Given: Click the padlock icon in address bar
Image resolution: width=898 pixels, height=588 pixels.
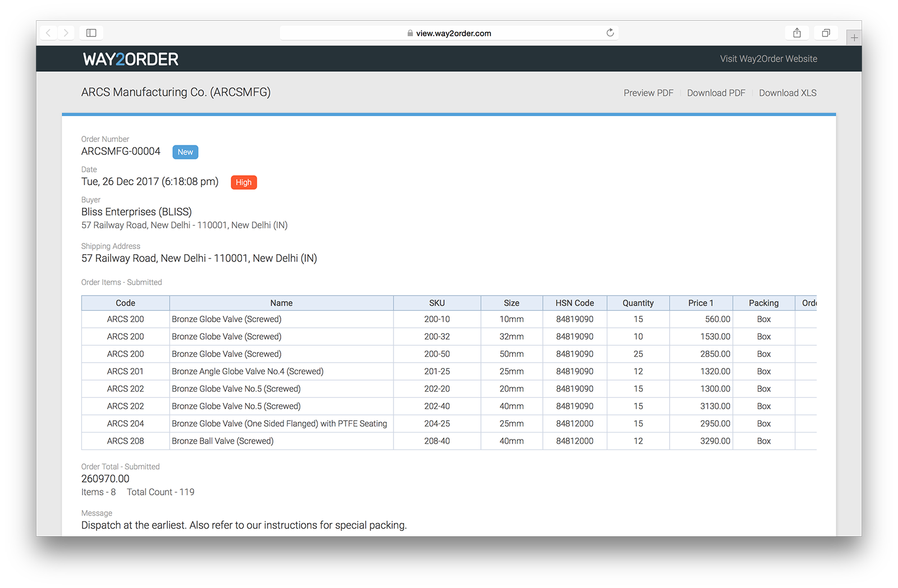Looking at the screenshot, I should point(410,33).
